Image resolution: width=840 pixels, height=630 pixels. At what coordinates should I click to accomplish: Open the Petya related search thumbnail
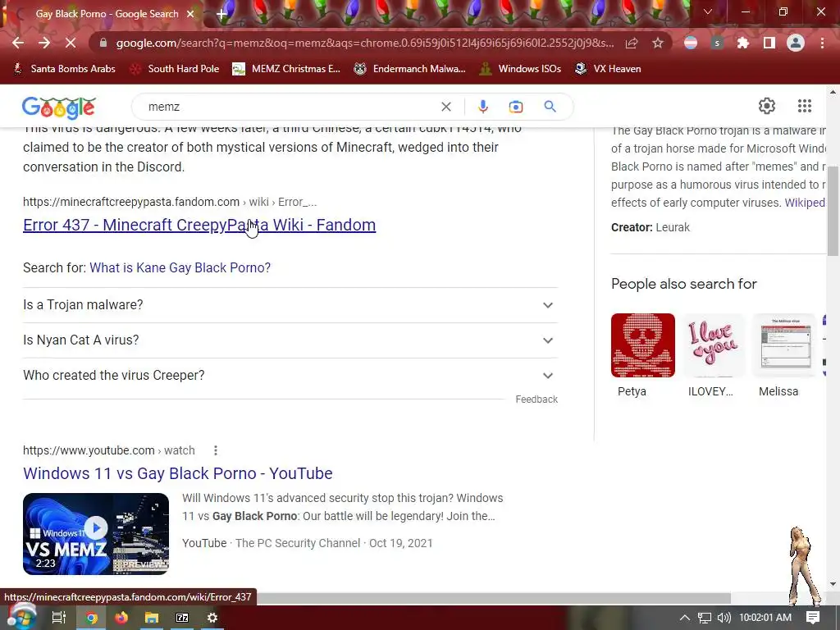coord(643,345)
